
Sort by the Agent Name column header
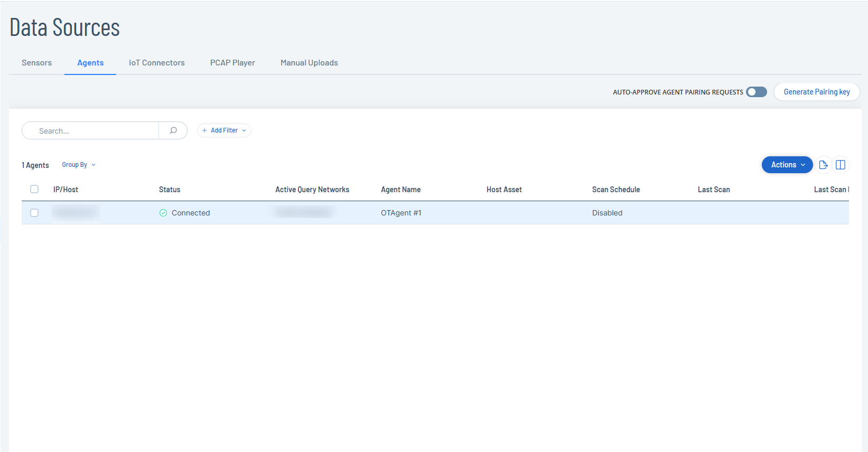[x=400, y=190]
